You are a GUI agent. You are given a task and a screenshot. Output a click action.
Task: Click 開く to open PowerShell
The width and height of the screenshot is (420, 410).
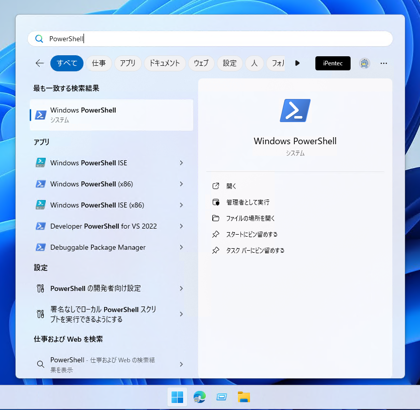point(231,186)
